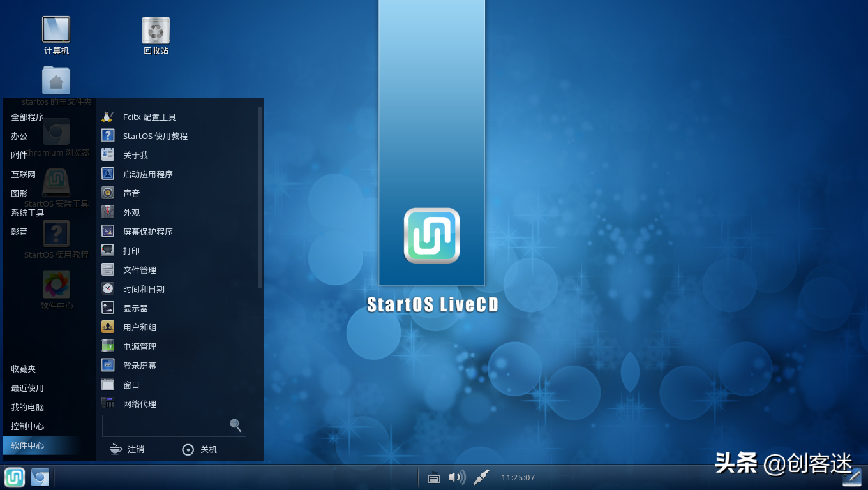Click the 注销 logout button
Viewport: 868px width, 490px height.
coord(128,449)
